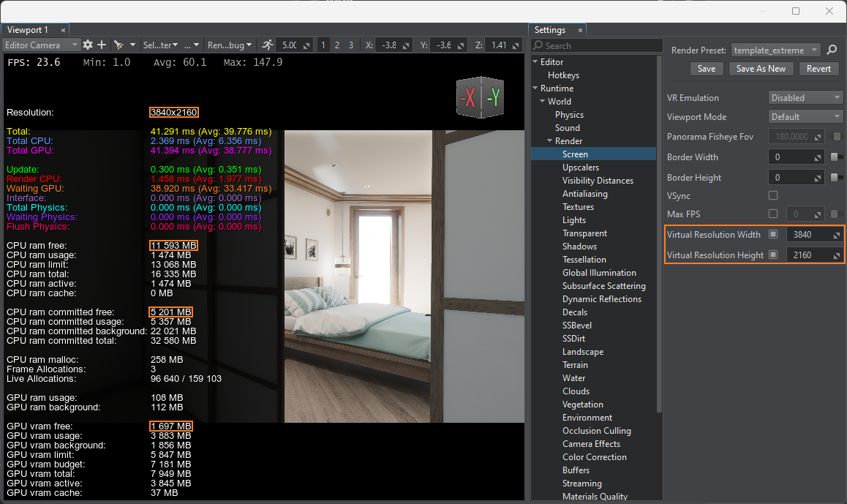Click the Max FPS slider handle
Image resolution: width=847 pixels, height=504 pixels.
point(834,214)
